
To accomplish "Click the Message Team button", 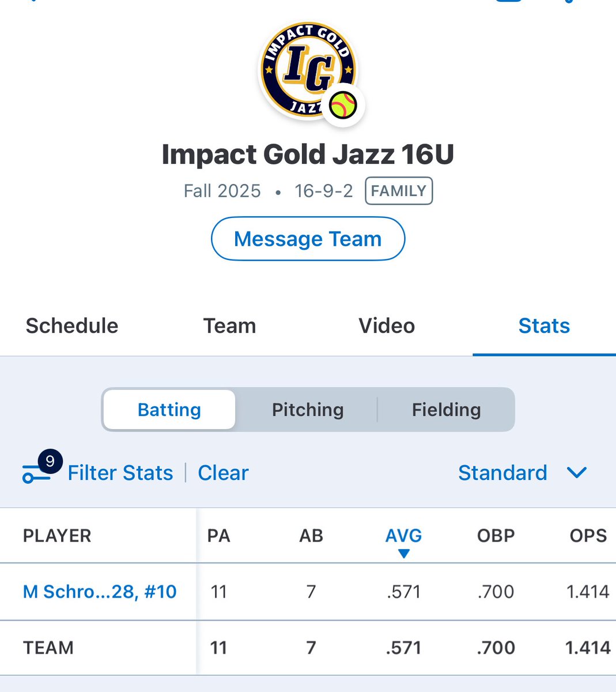I will tap(308, 239).
